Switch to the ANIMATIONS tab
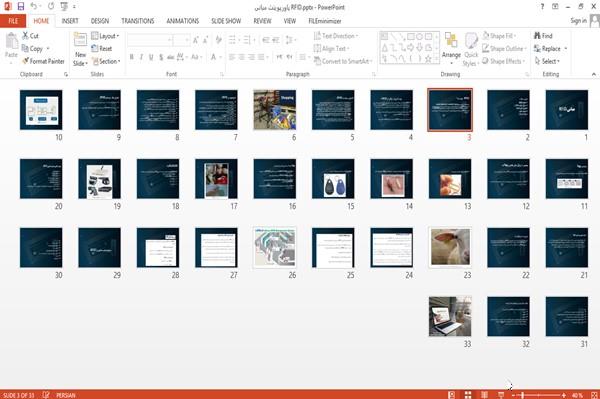Viewport: 600px width, 399px height. pyautogui.click(x=183, y=21)
